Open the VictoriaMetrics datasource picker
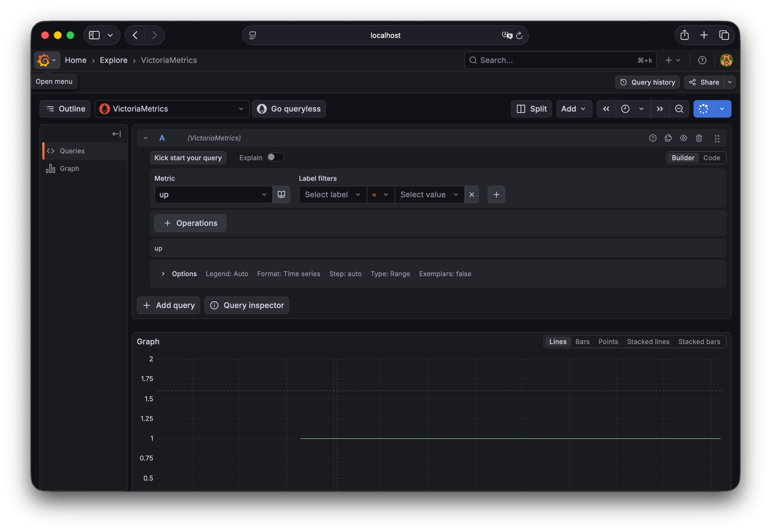This screenshot has height=532, width=771. coord(172,109)
